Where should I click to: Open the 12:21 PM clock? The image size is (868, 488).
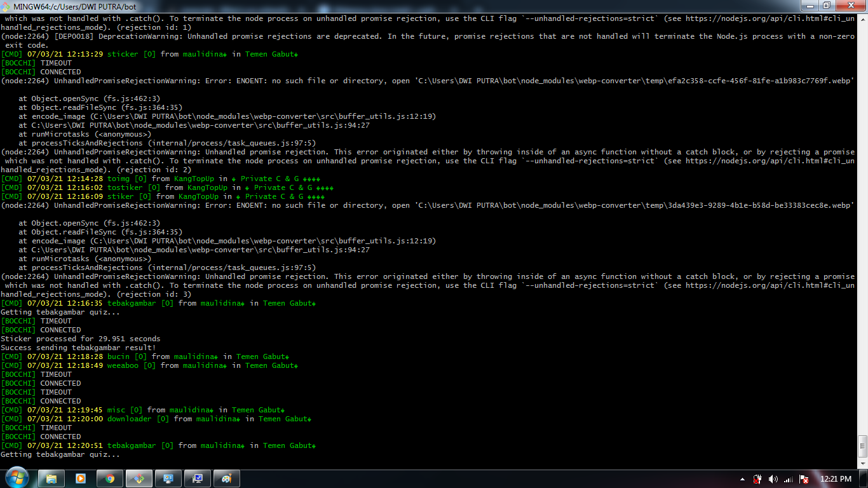coord(836,479)
